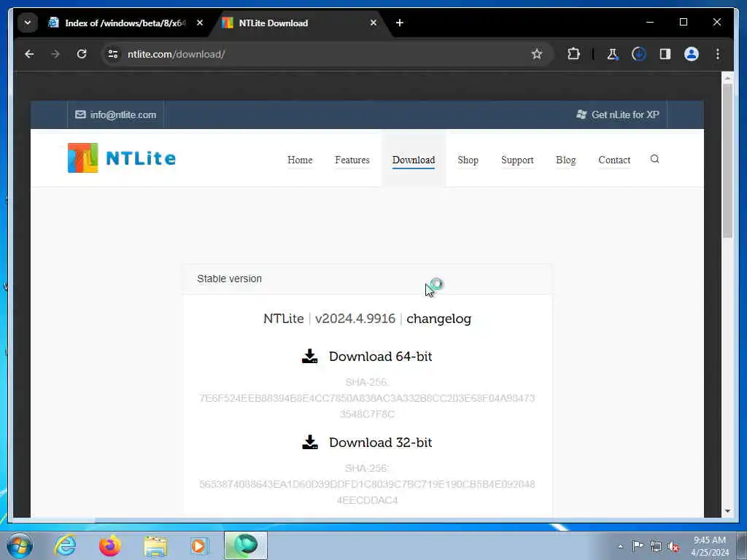
Task: Open the Windows Start button
Action: pos(20,545)
